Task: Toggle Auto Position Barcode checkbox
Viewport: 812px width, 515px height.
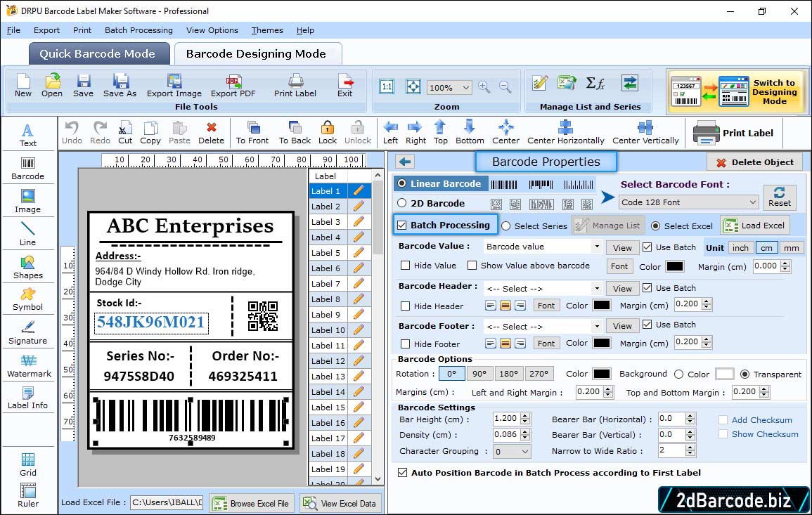Action: (x=402, y=473)
